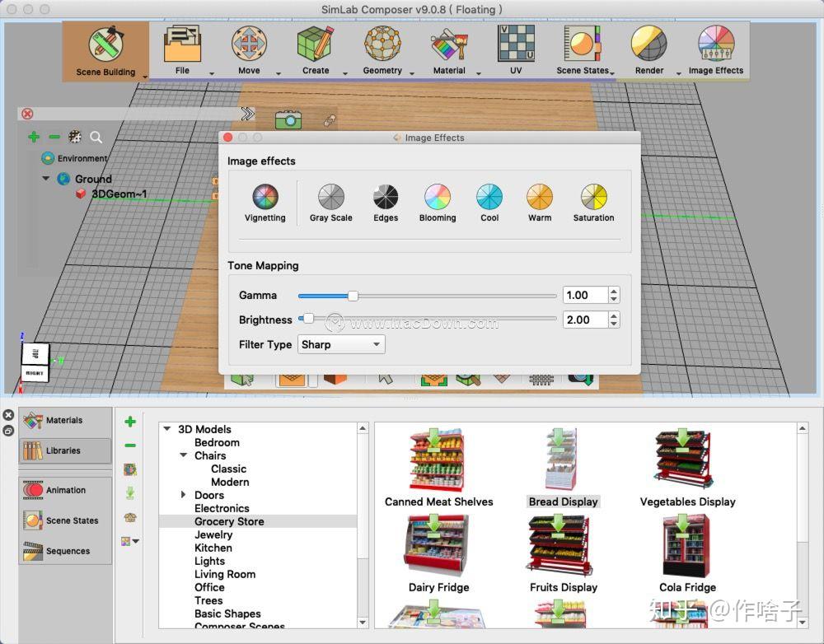824x644 pixels.
Task: Select Grocery Store library category
Action: pos(229,521)
